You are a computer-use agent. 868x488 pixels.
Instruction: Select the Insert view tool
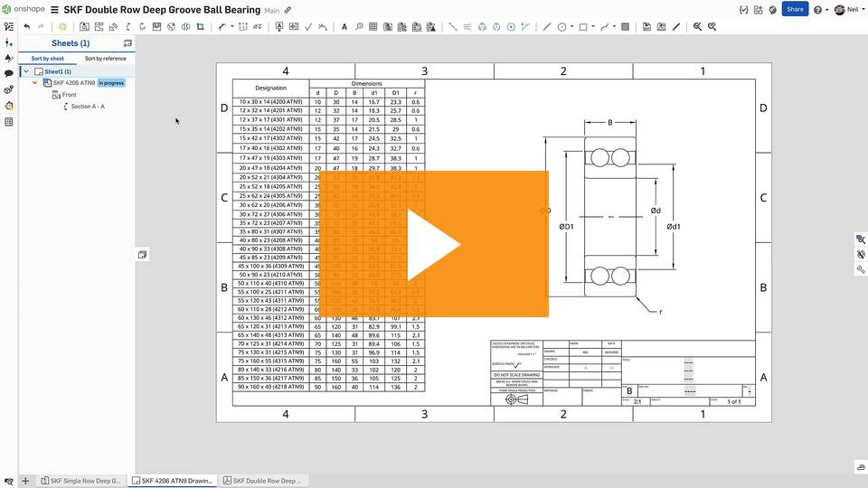tap(84, 26)
